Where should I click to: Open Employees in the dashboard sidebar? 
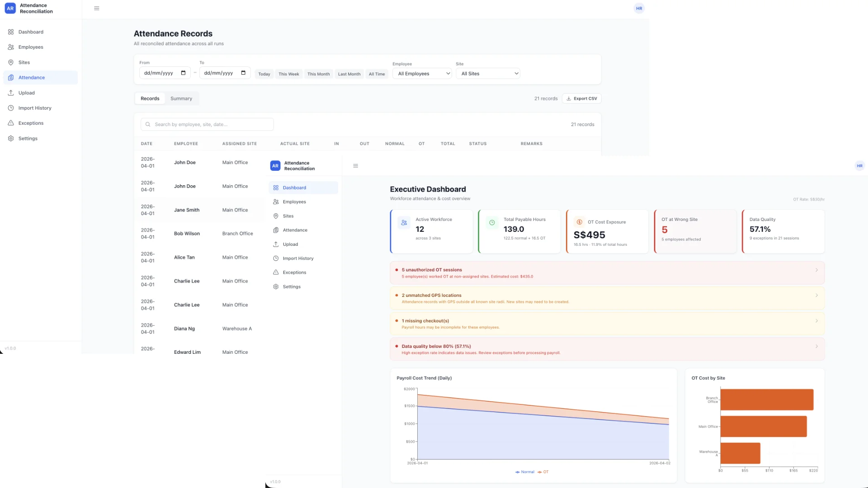pos(294,202)
